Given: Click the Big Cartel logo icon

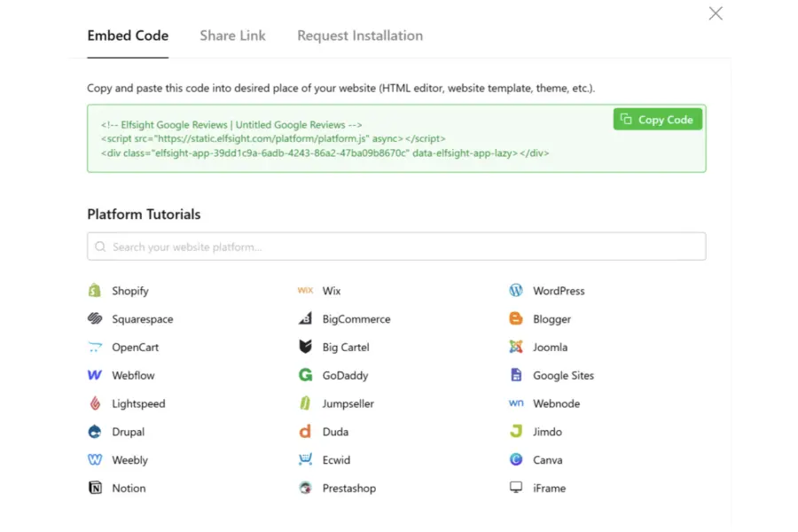Looking at the screenshot, I should (x=305, y=348).
